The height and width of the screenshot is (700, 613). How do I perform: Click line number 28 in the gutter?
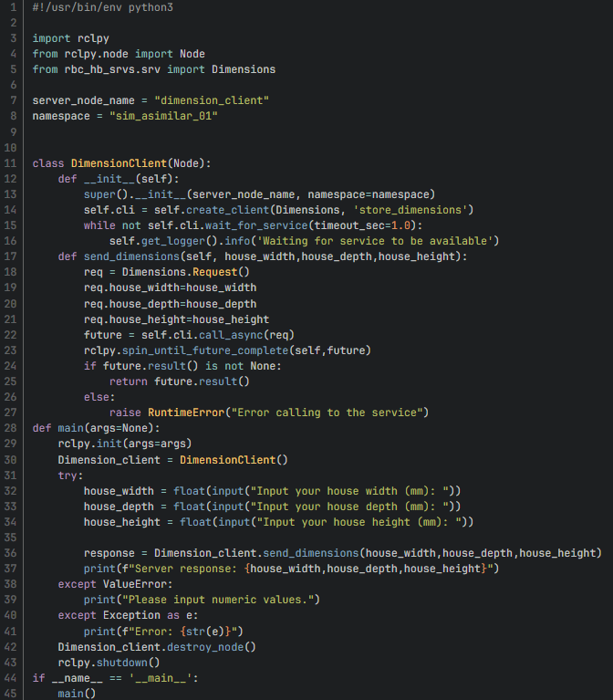12,427
